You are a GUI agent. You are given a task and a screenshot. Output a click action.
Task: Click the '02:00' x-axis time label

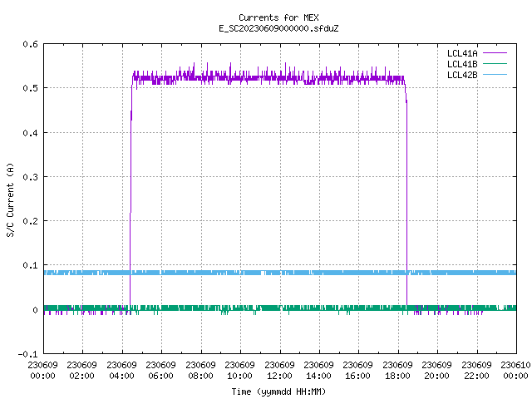click(81, 376)
